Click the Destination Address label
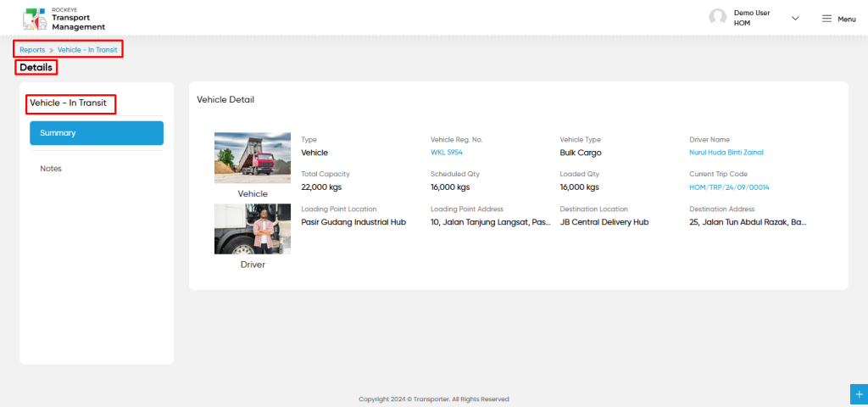Screen dimensions: 868x407 (722, 209)
